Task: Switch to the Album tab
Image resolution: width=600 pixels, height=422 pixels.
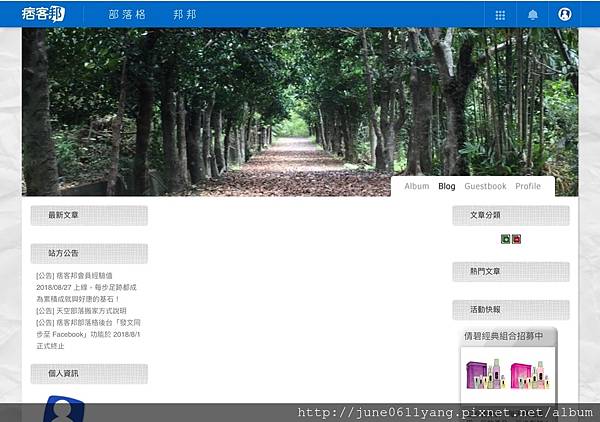Action: [x=417, y=186]
